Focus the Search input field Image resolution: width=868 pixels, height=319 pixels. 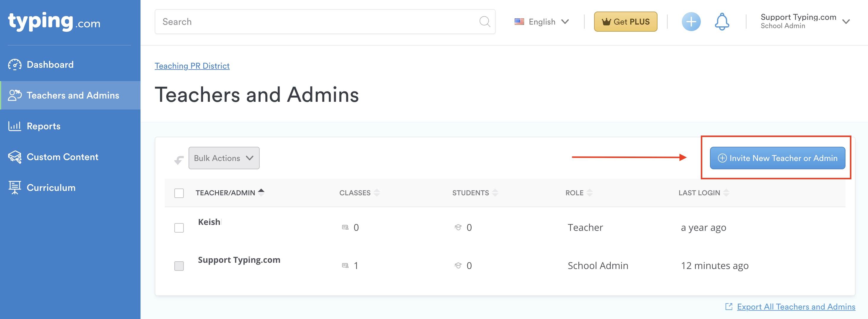click(x=317, y=22)
